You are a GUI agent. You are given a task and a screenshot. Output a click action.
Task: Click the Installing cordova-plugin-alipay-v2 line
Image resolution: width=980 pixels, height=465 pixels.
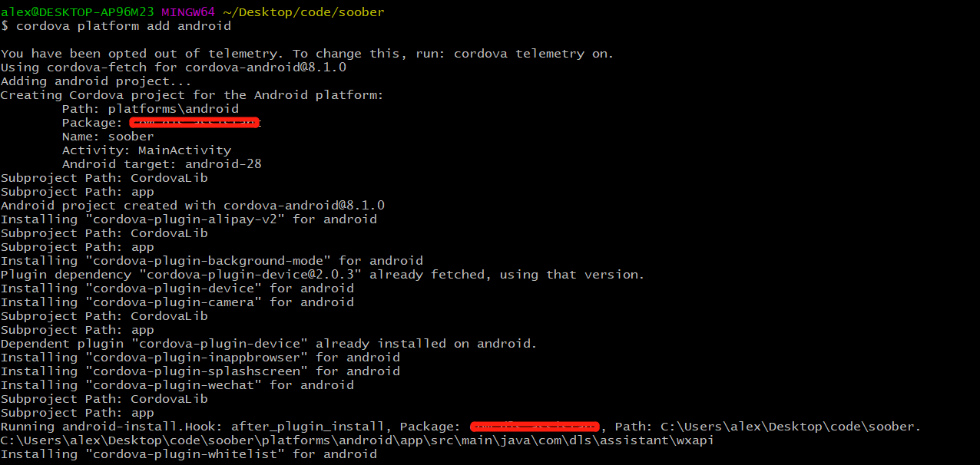pos(189,219)
